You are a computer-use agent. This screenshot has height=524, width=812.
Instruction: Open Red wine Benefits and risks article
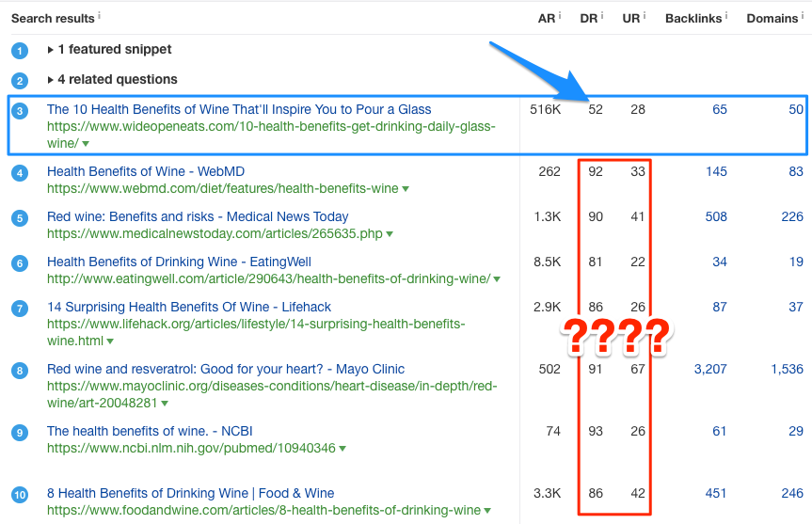[x=198, y=216]
